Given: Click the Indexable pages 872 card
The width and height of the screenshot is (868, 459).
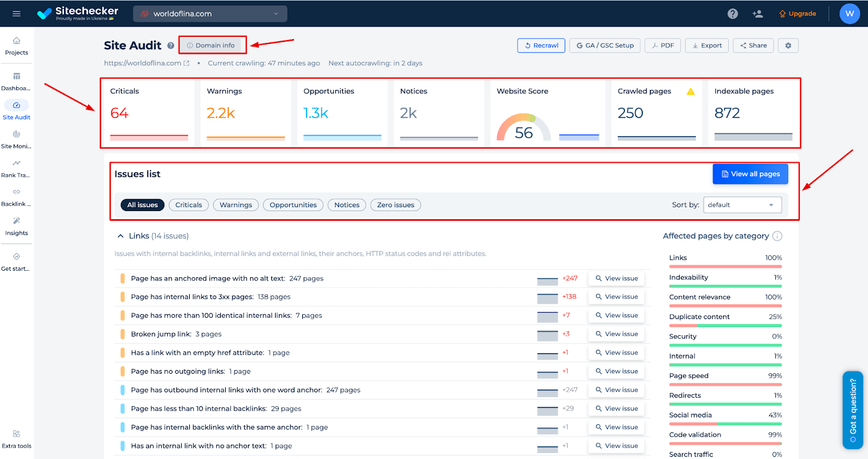Looking at the screenshot, I should click(754, 113).
